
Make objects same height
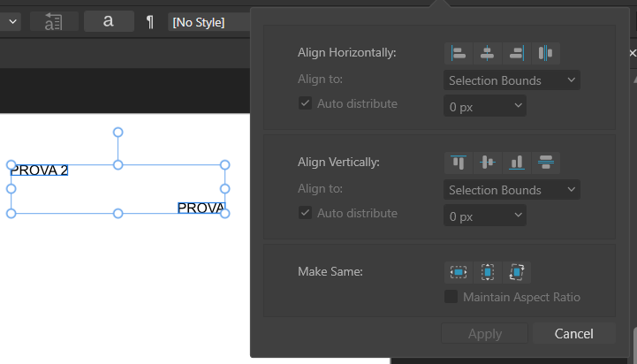(488, 272)
